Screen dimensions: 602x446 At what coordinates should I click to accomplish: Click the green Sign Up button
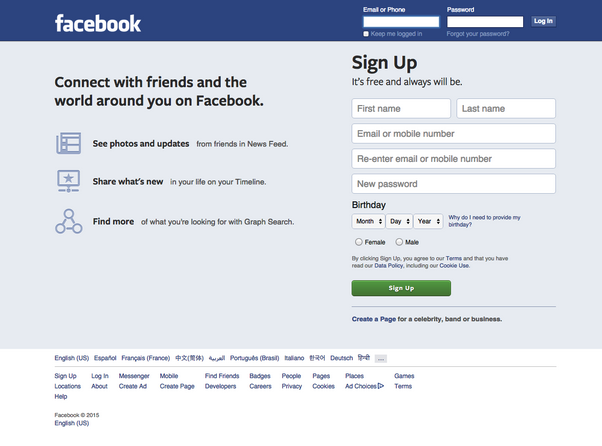click(401, 288)
